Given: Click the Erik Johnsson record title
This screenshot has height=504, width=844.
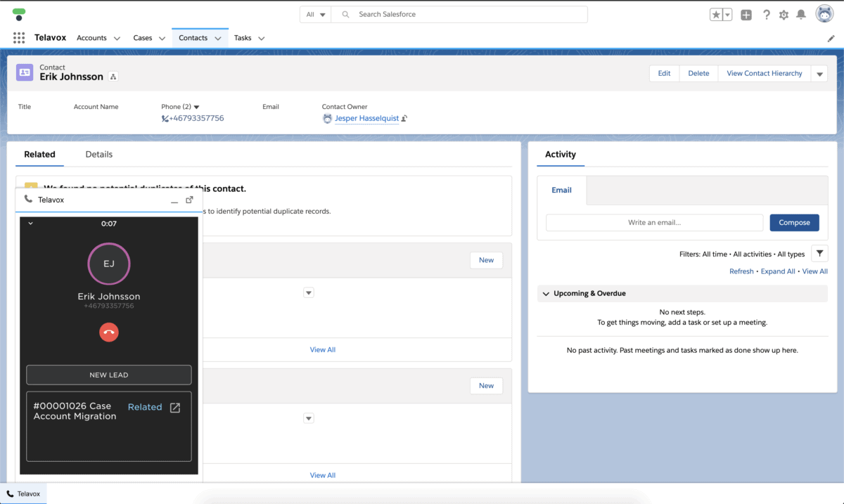Looking at the screenshot, I should pyautogui.click(x=72, y=77).
